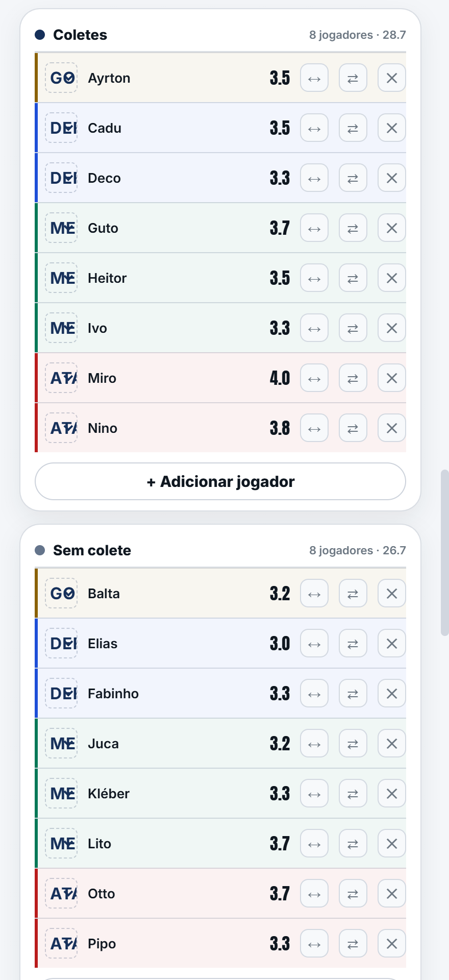The height and width of the screenshot is (980, 449).
Task: Open Ayrton's position dropdown
Action: coord(61,78)
